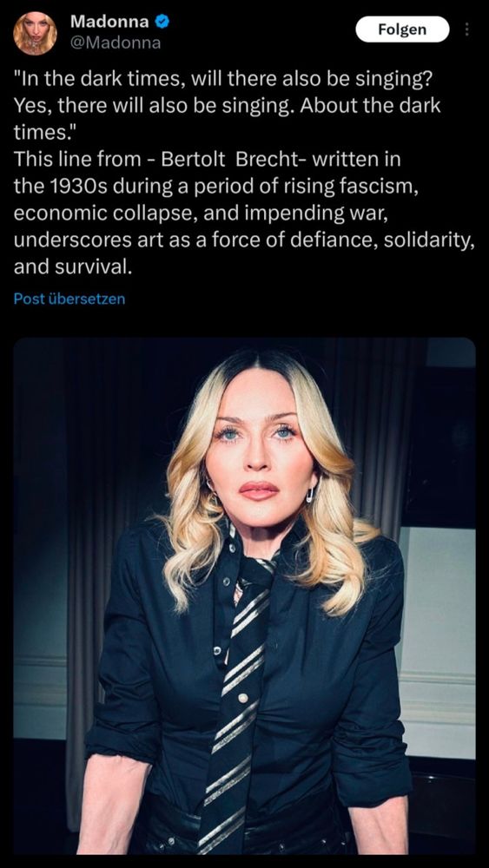
Task: Open the three-dot more options menu
Action: point(466,29)
